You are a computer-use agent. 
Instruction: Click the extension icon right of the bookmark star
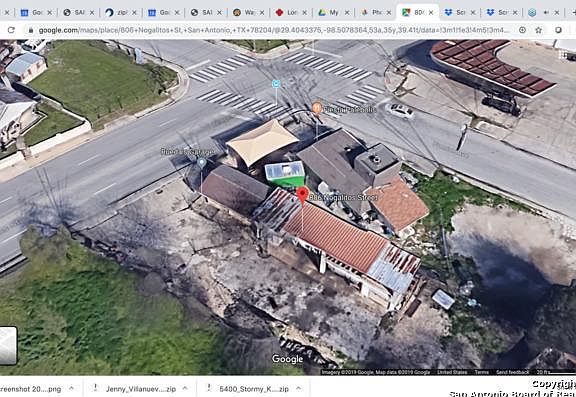pyautogui.click(x=558, y=30)
